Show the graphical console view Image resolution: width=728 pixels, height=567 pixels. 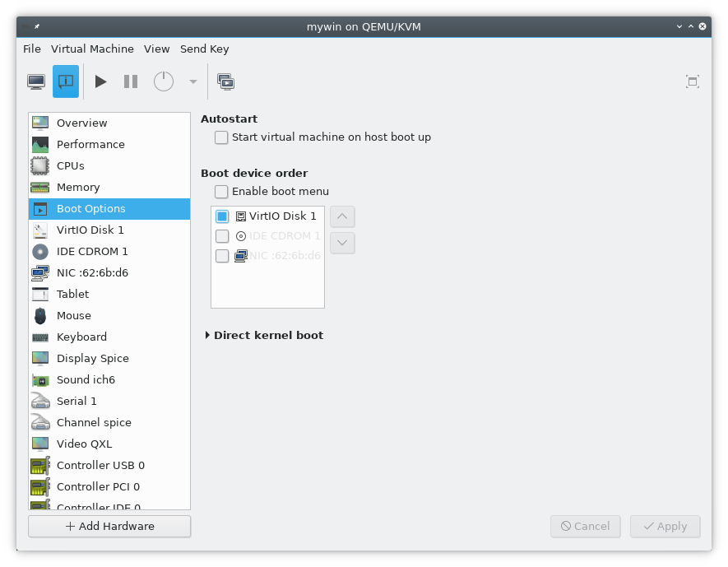tap(36, 81)
